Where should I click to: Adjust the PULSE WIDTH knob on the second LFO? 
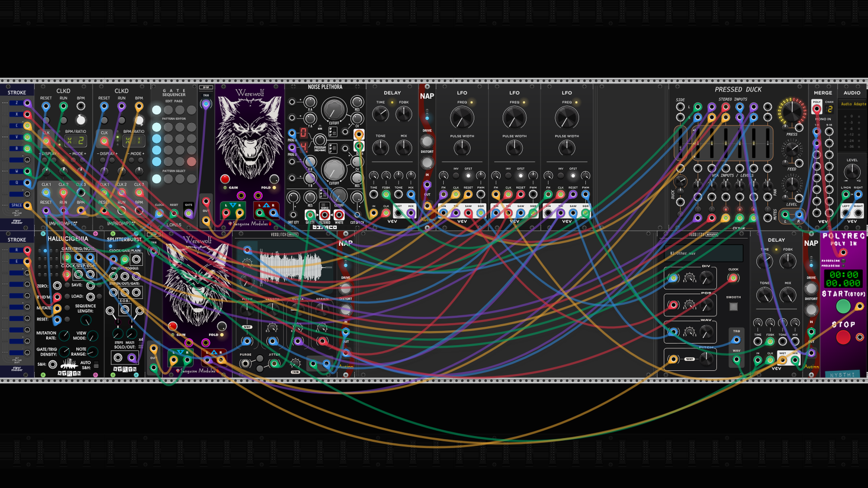514,147
